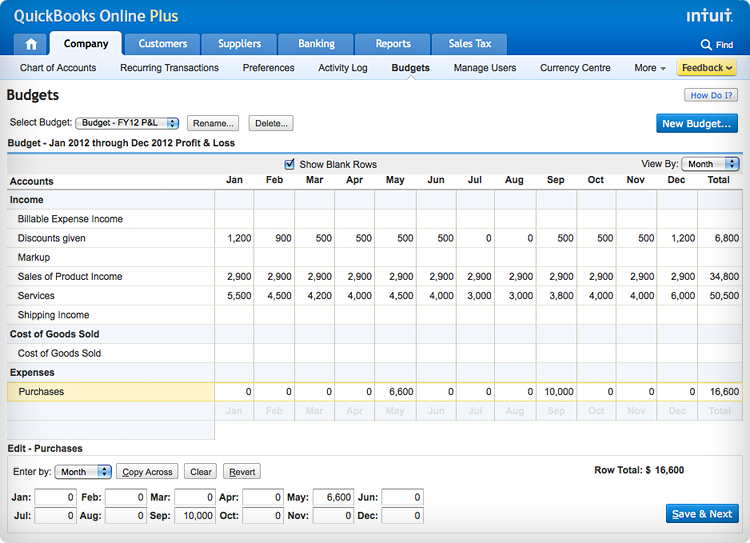Open the Feedback dropdown

706,67
